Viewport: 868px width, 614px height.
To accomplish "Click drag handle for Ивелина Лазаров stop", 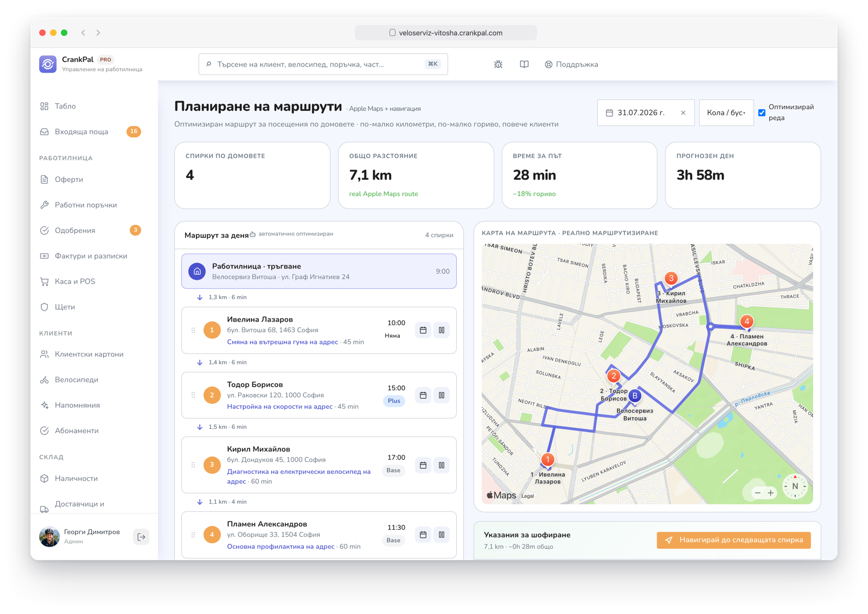I will (x=193, y=330).
